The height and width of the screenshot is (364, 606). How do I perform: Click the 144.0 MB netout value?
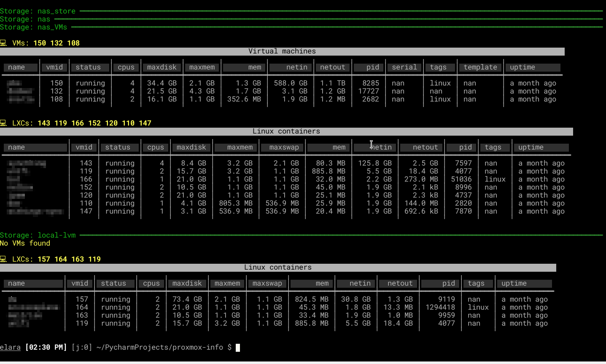421,203
